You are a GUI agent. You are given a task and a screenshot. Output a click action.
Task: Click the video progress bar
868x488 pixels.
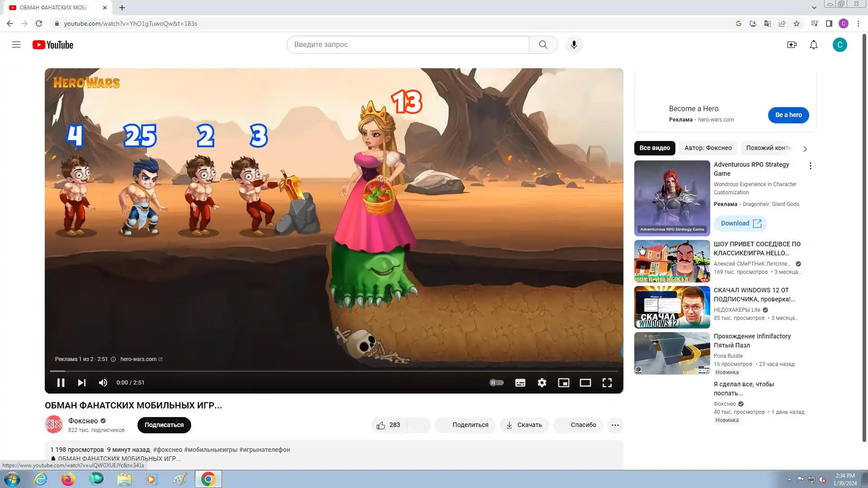[x=334, y=371]
